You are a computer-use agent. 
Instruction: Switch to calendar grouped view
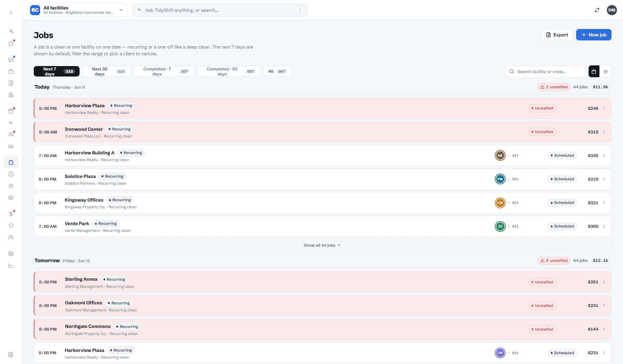coord(594,71)
